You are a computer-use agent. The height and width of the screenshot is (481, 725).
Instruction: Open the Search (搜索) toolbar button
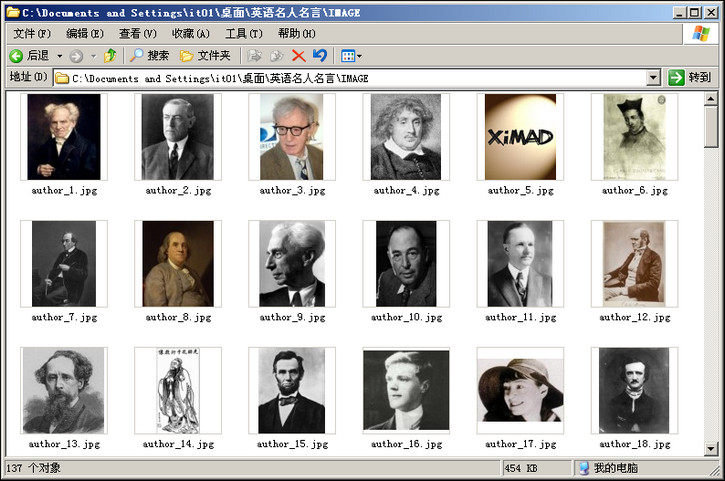(x=149, y=56)
